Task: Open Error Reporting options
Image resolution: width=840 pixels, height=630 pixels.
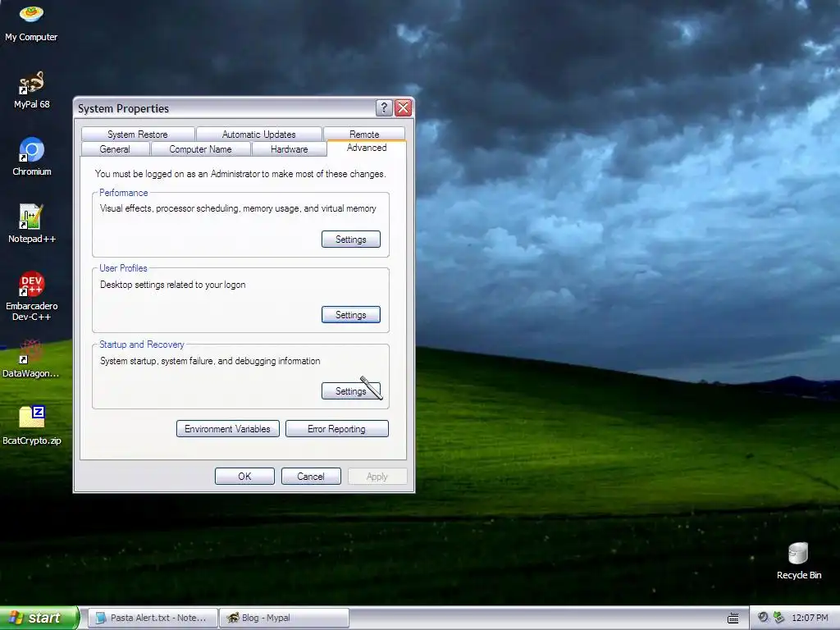Action: (336, 429)
